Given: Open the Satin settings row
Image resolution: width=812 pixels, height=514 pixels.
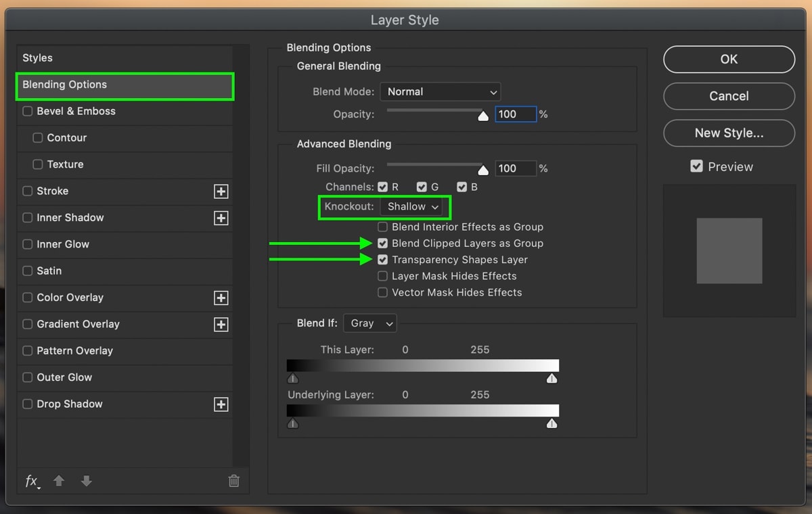Looking at the screenshot, I should coord(125,271).
